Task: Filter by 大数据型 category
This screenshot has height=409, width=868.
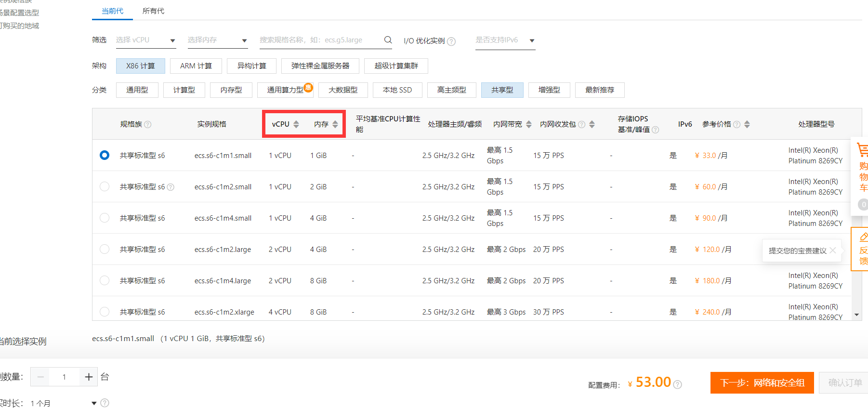Action: (343, 90)
